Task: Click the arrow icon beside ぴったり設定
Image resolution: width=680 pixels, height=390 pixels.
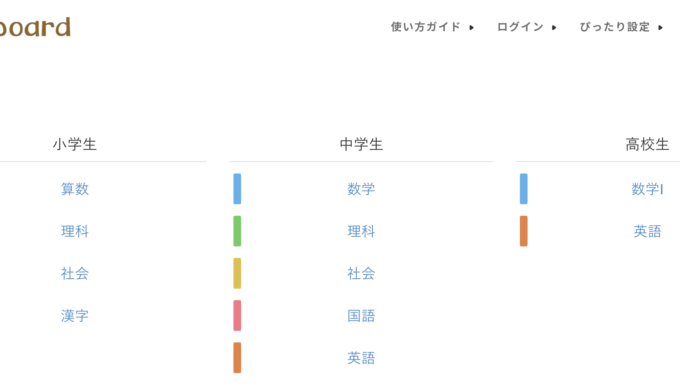Action: coord(660,27)
